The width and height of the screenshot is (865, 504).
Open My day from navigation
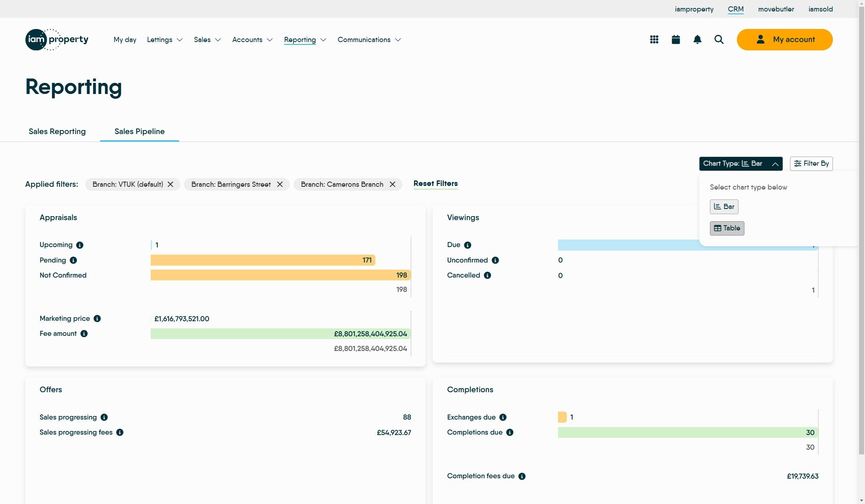(x=125, y=40)
